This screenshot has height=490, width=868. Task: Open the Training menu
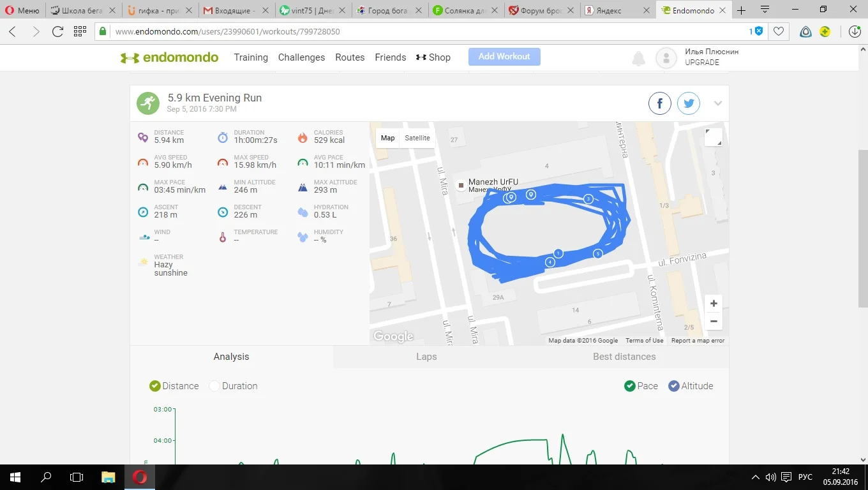coord(251,57)
